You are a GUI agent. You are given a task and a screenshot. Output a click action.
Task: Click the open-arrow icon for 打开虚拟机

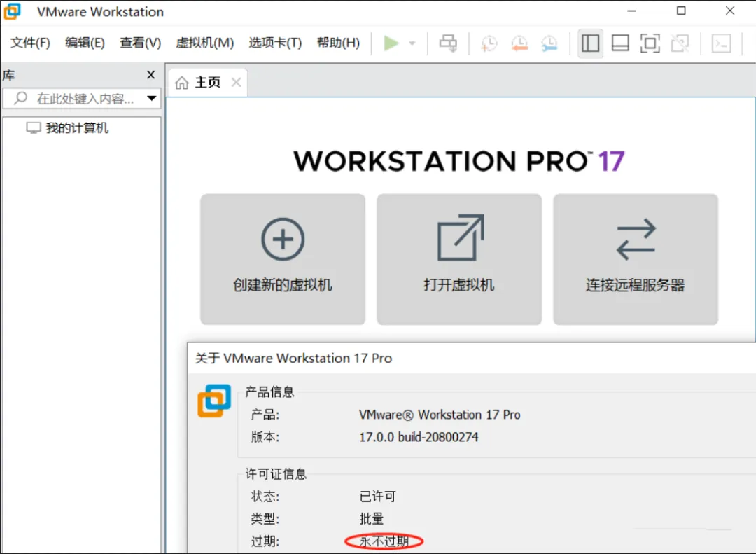(461, 237)
